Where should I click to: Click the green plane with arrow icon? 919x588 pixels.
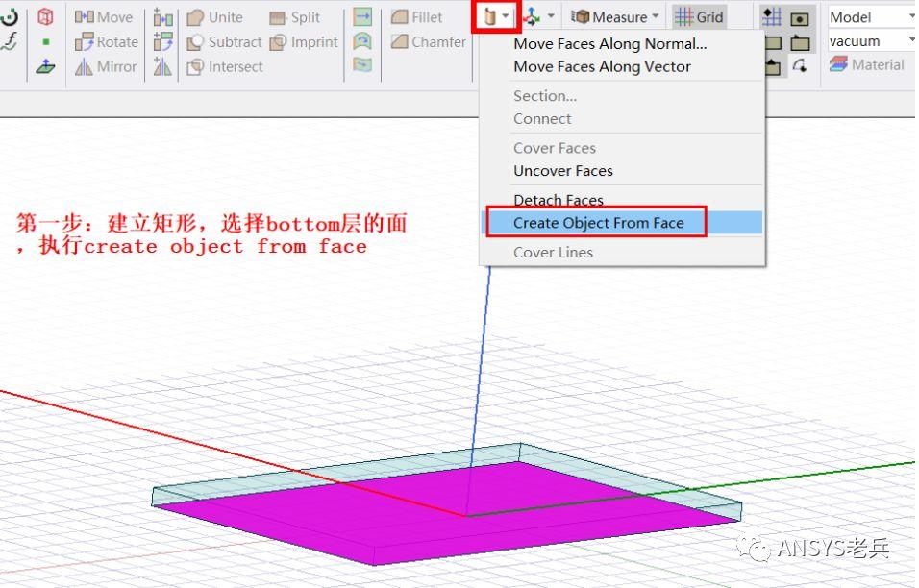[45, 66]
